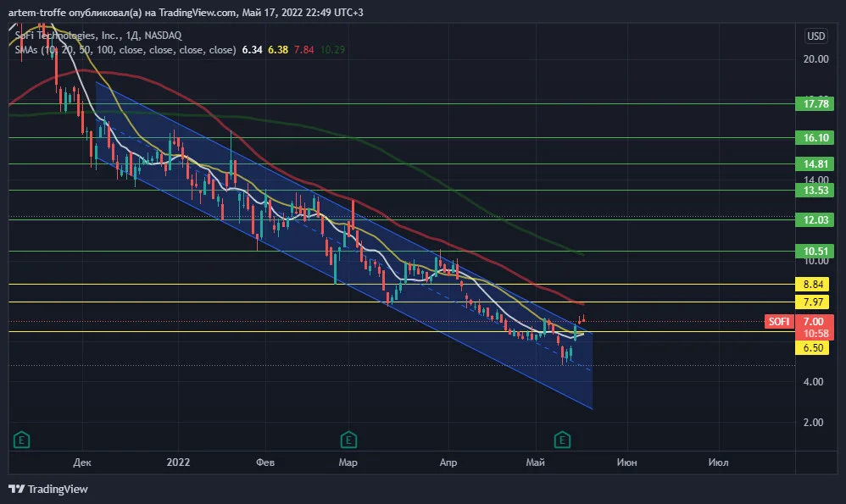
Task: Click the earnings E icon near March
Action: click(348, 440)
